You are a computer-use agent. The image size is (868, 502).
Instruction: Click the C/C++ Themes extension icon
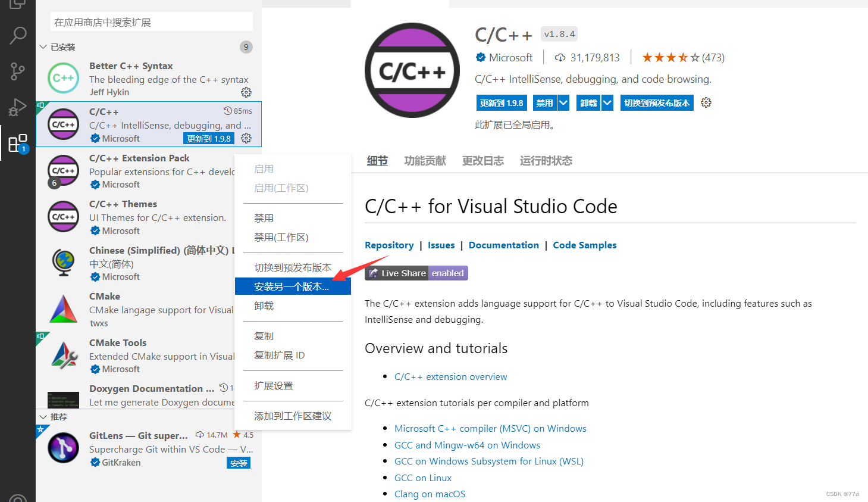point(64,217)
